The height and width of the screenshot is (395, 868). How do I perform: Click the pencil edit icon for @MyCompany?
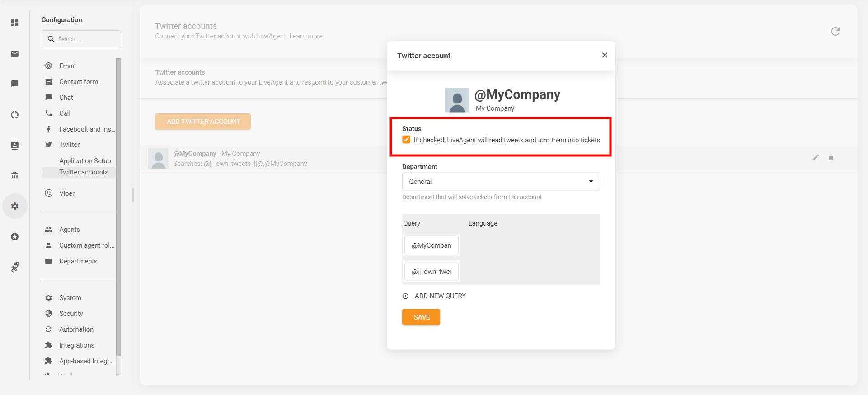pyautogui.click(x=815, y=158)
